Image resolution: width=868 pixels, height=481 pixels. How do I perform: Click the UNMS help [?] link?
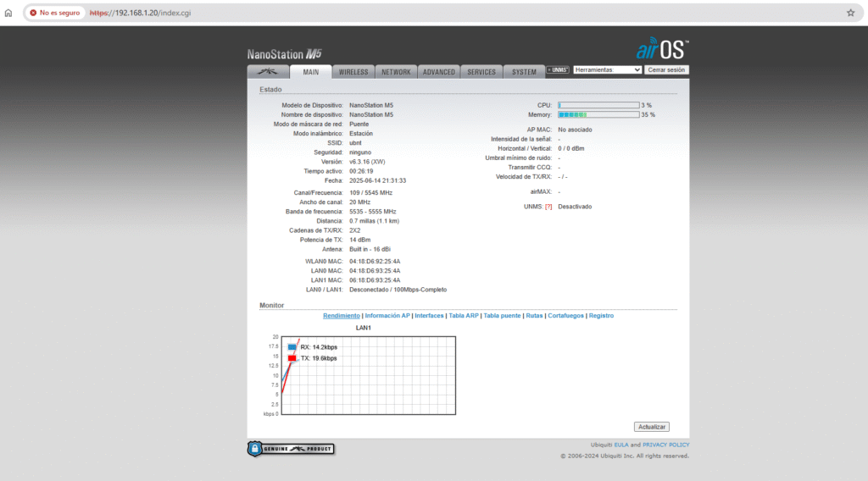(x=548, y=207)
